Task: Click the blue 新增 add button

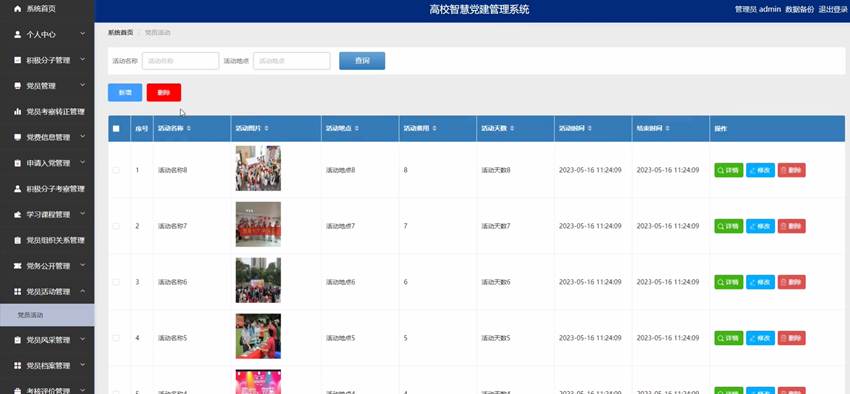Action: pyautogui.click(x=125, y=93)
